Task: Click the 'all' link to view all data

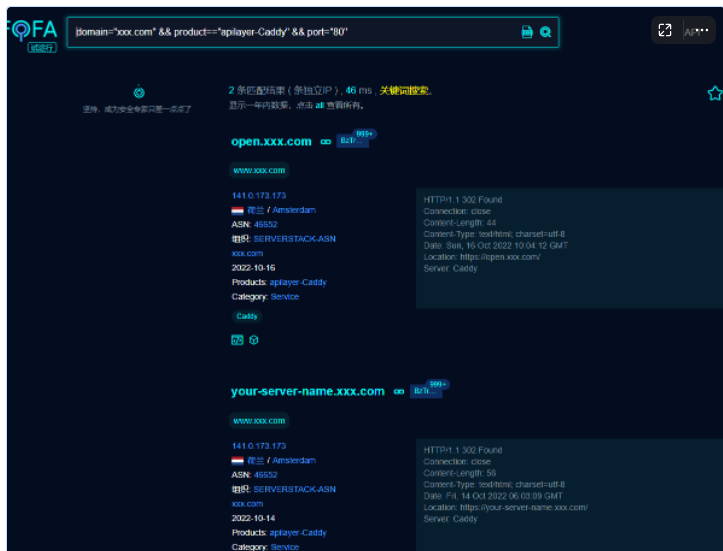Action: click(320, 106)
